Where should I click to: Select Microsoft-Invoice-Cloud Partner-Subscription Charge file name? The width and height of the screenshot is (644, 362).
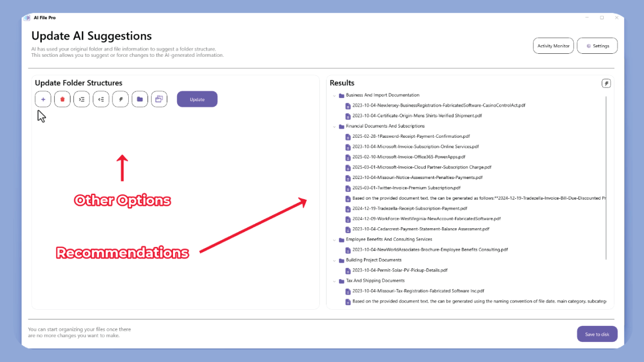click(x=422, y=167)
